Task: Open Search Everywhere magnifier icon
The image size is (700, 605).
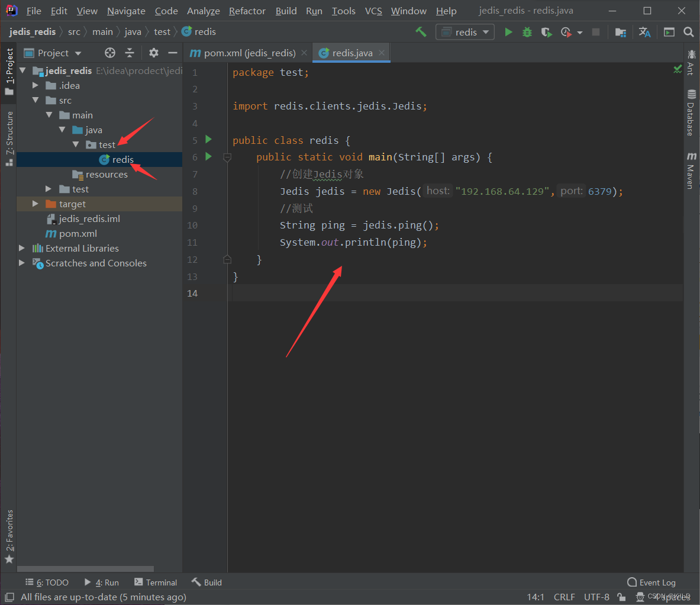Action: [x=688, y=32]
